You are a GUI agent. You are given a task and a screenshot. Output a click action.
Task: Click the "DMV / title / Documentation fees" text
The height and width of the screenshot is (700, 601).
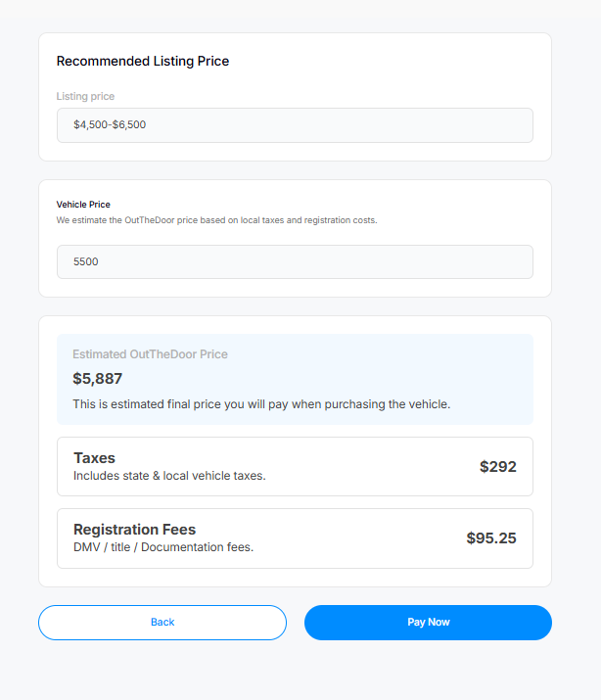pos(163,547)
